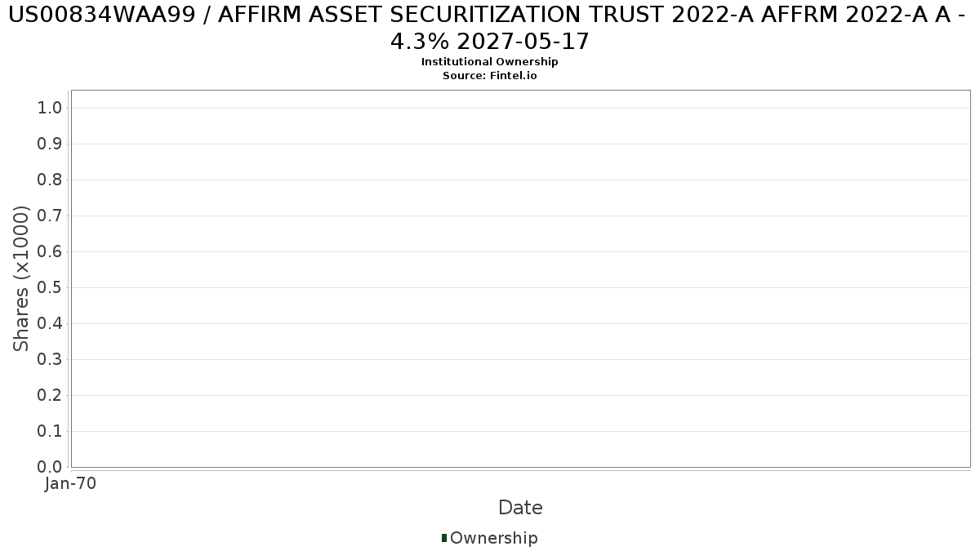Click the 0.3 y-axis tick label
980x551 pixels.
tap(51, 360)
